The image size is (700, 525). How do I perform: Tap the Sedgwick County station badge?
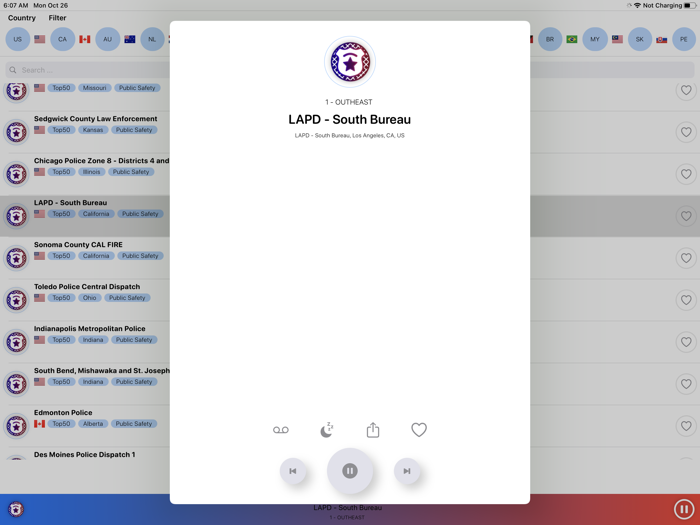pos(17,132)
